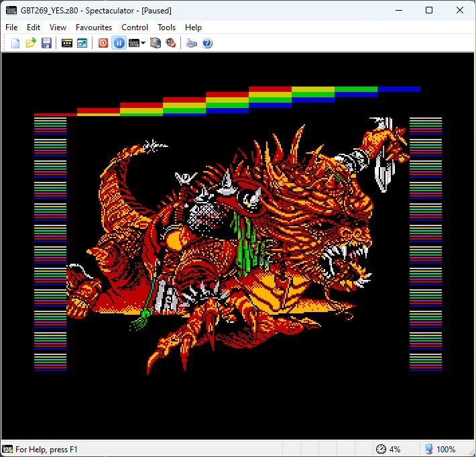Open the Favourites menu
This screenshot has height=457, width=476.
(x=94, y=28)
